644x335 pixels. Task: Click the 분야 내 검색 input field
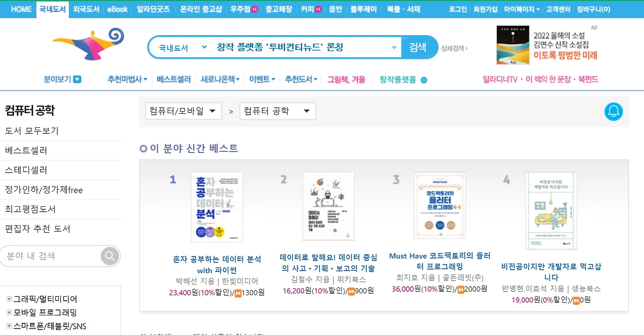point(50,256)
